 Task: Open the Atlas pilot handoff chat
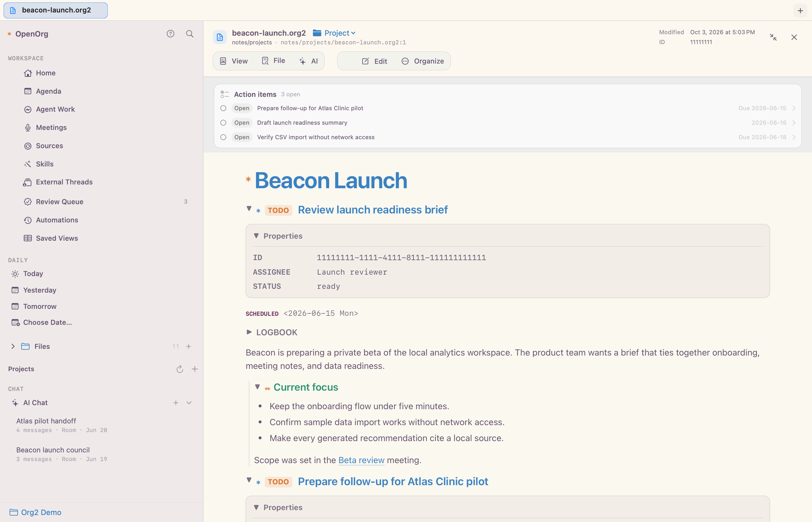tap(62, 425)
